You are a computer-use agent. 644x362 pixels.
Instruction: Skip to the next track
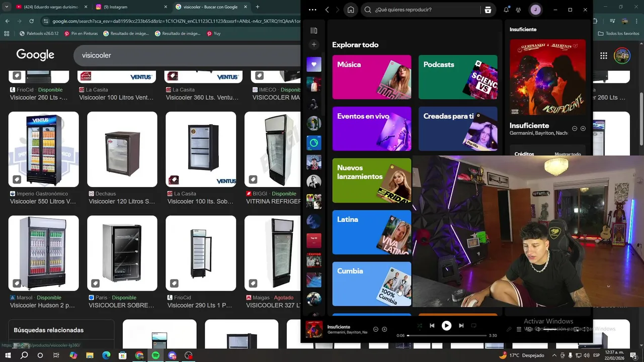point(461,326)
